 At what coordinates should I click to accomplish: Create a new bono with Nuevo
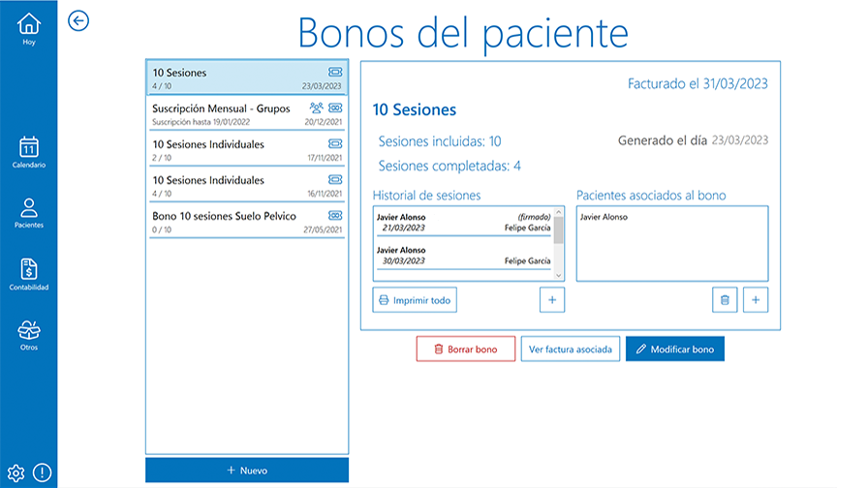[x=247, y=471]
